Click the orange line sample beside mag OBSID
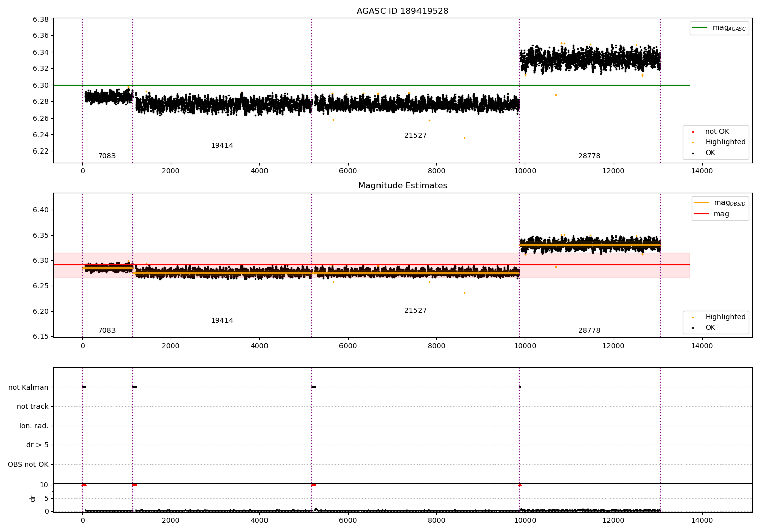Screen dimensions: 760x532 pos(701,203)
